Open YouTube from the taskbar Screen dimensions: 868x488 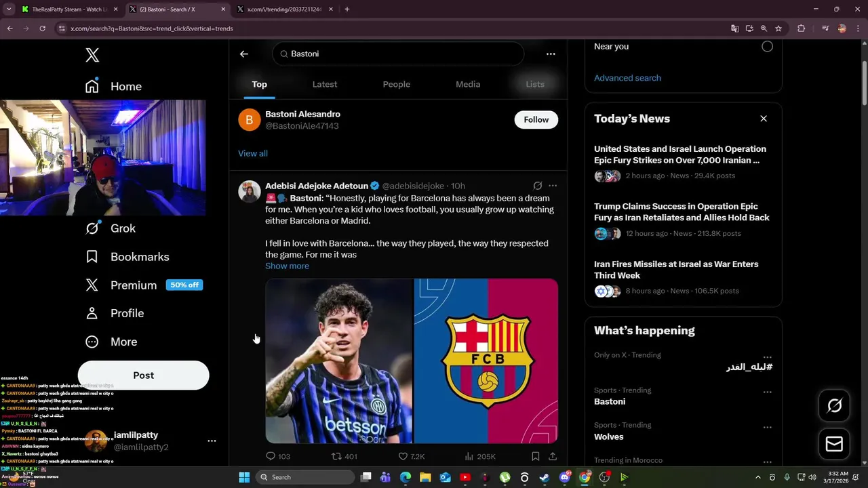[465, 477]
